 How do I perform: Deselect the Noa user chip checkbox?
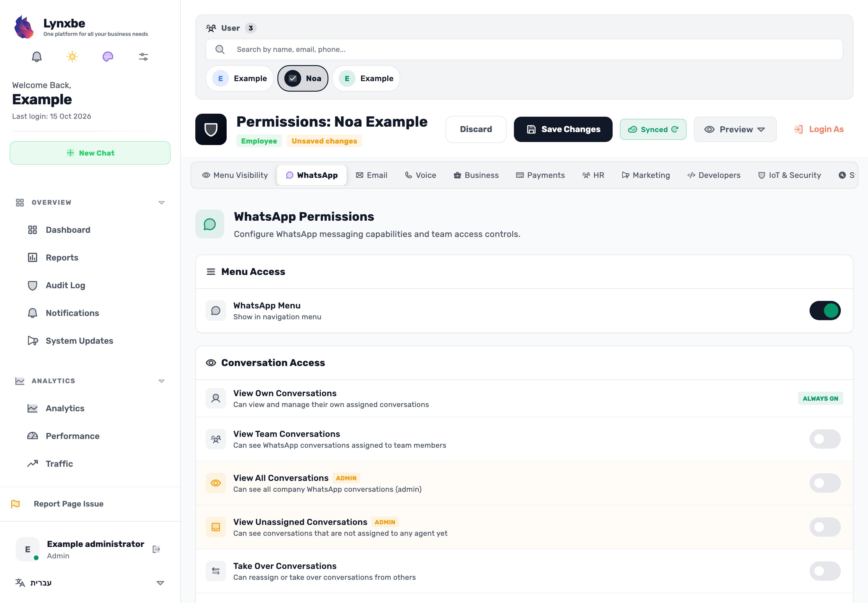292,78
